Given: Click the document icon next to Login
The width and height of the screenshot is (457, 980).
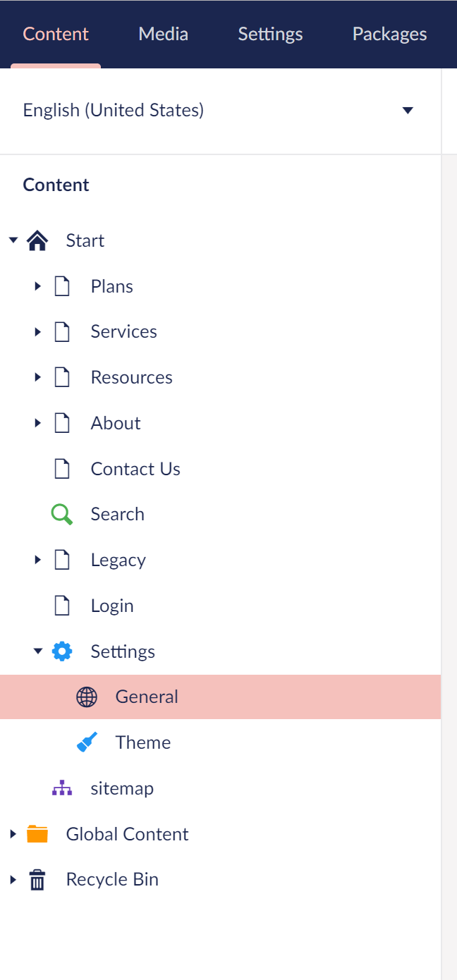Looking at the screenshot, I should coord(62,606).
